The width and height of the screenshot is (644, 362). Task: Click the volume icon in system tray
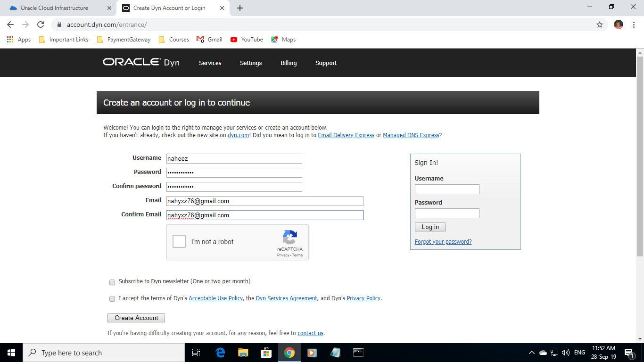pos(566,353)
